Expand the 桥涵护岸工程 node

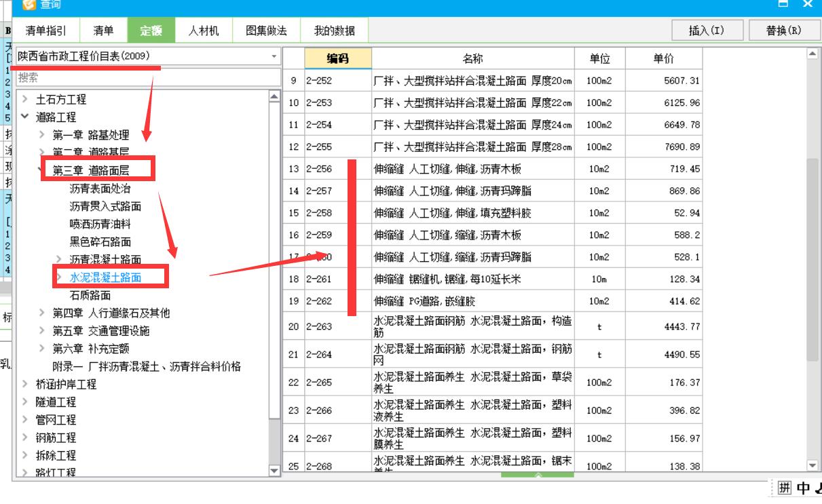(25, 384)
